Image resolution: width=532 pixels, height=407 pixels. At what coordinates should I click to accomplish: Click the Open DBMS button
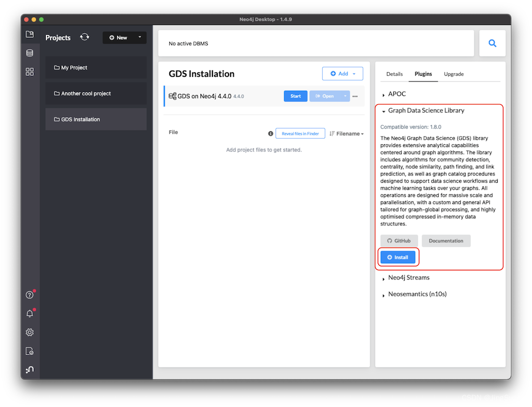coord(325,96)
